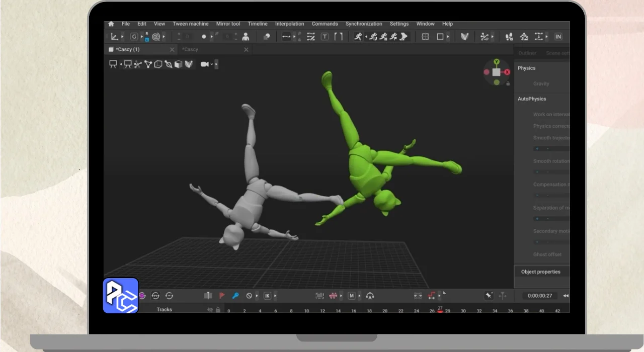Click the red flag marker icon
This screenshot has width=644, height=352.
pyautogui.click(x=222, y=296)
